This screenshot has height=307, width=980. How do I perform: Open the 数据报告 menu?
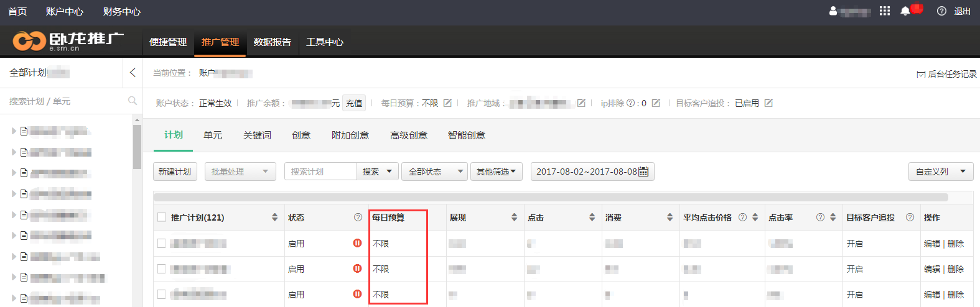click(272, 42)
